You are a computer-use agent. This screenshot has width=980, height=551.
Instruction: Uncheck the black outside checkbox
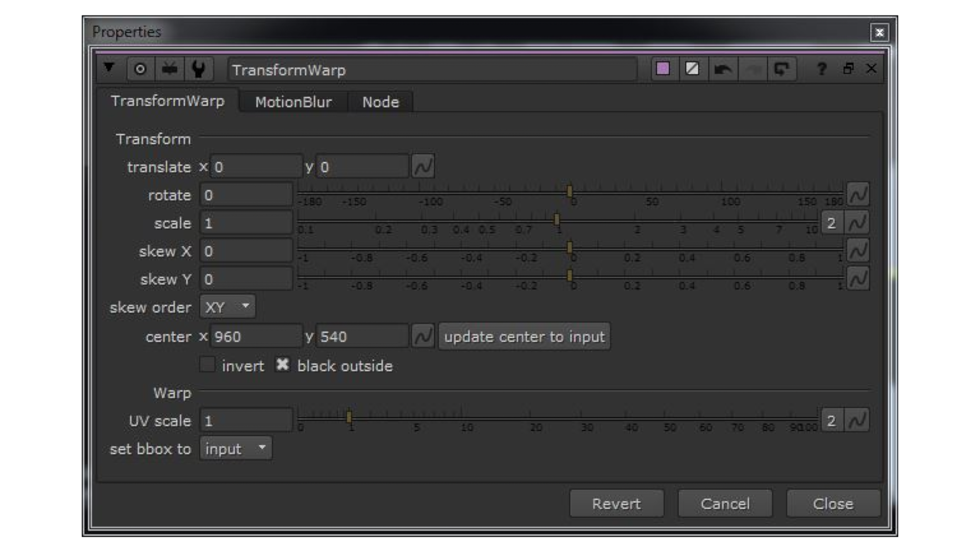tap(282, 365)
